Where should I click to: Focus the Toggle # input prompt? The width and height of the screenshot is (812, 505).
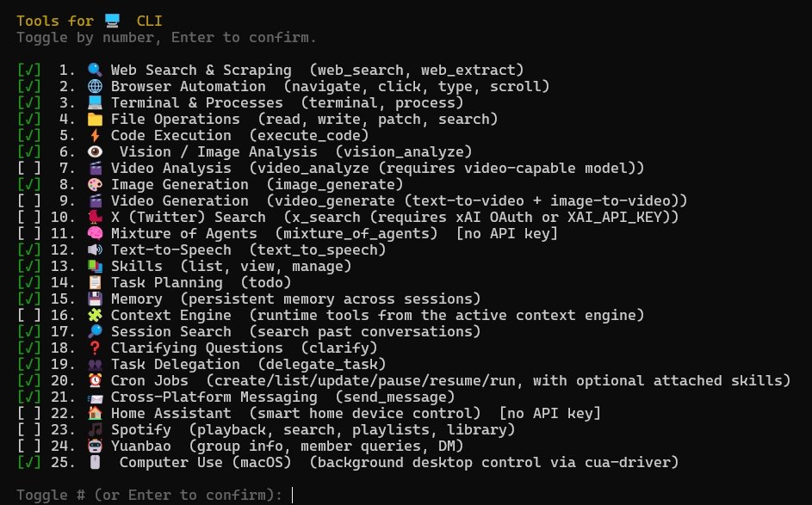[x=293, y=496]
